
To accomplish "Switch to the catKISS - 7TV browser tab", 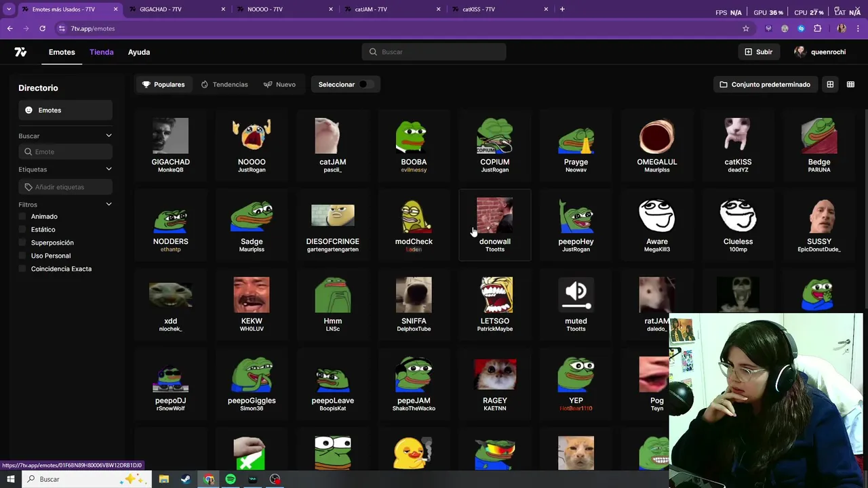I will [500, 9].
